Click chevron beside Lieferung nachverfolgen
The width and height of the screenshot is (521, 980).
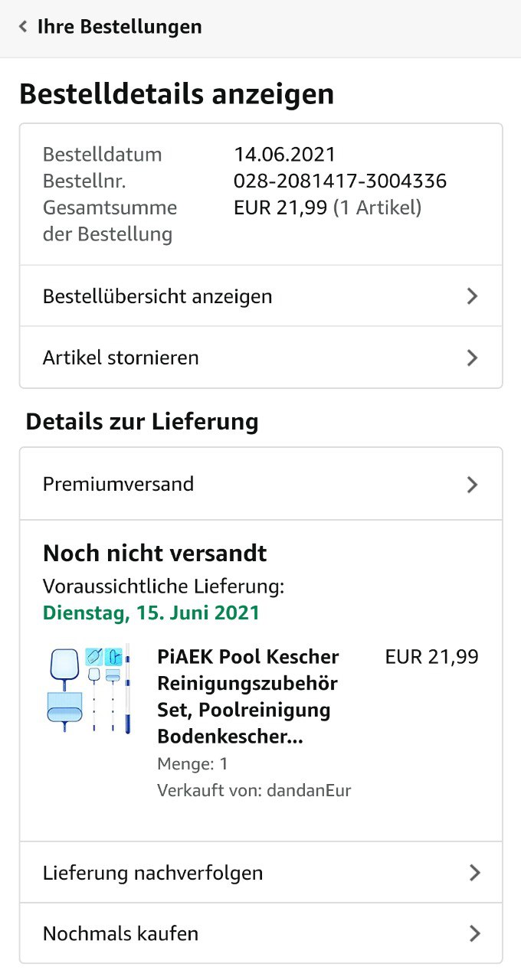pos(474,873)
